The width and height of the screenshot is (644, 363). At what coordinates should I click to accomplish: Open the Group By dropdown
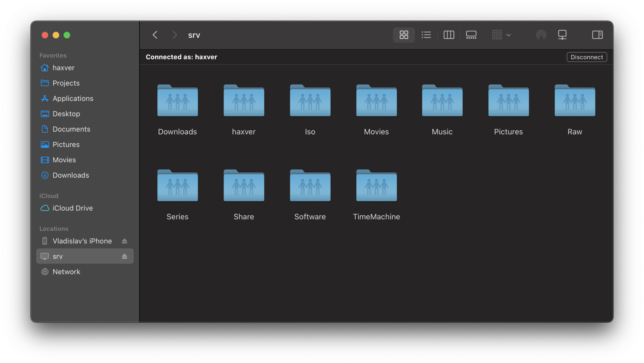501,35
